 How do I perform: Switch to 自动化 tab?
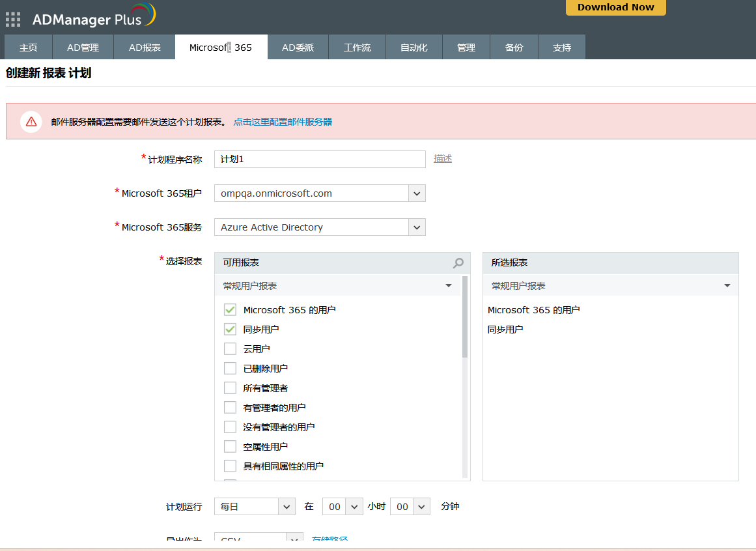(x=414, y=48)
